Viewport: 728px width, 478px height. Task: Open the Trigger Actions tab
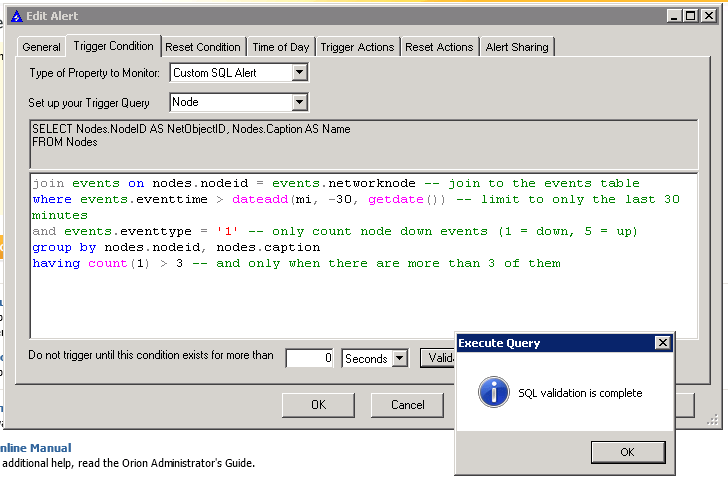(x=358, y=47)
